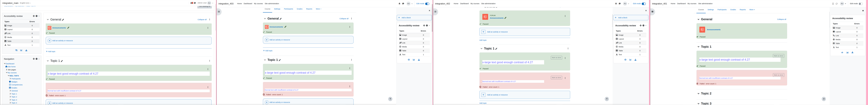Open gear actions menu of Accessibility review block in integration_main
868x105 pixels.
(37, 16)
